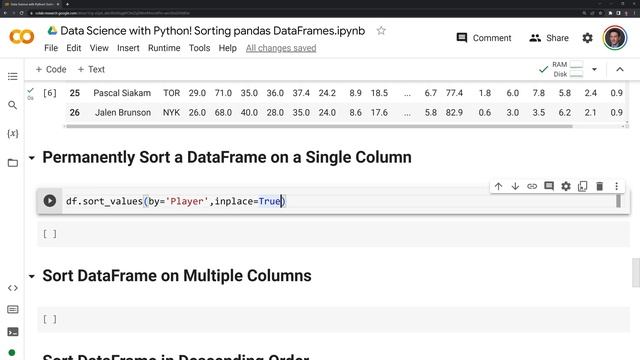Select the empty cell under Multiple Columns heading
This screenshot has height=360, width=640.
[x=333, y=319]
